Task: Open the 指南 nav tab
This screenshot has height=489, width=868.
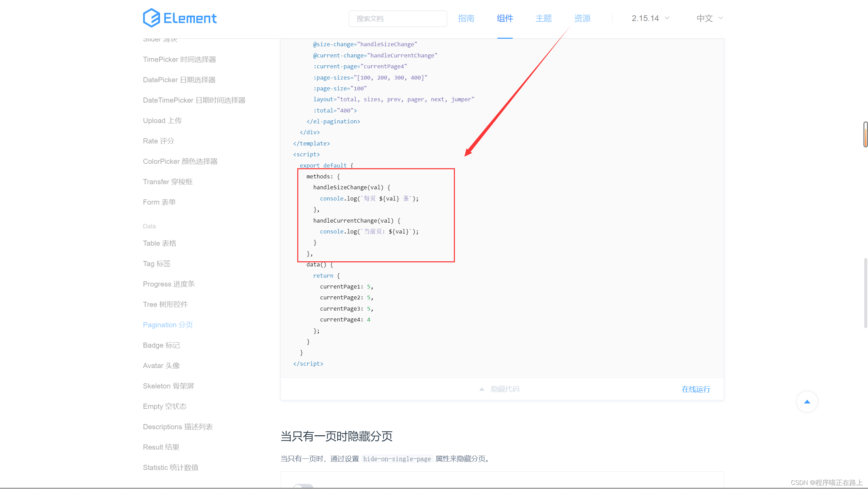Action: click(466, 18)
